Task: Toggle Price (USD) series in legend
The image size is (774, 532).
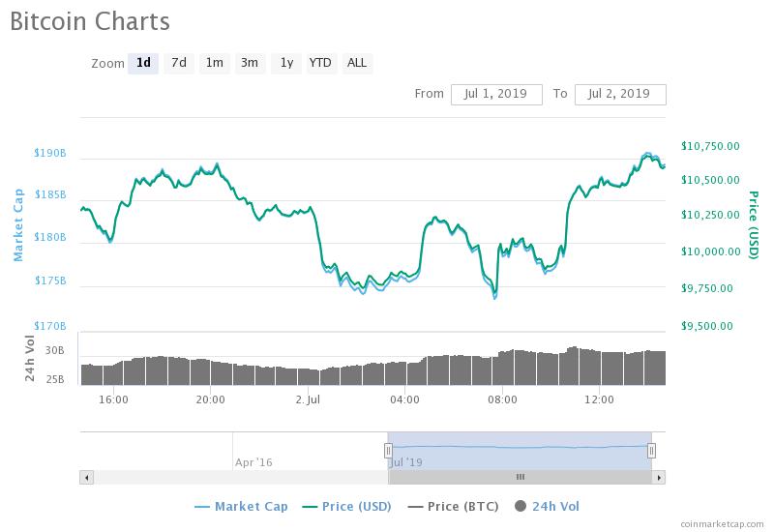Action: point(346,507)
